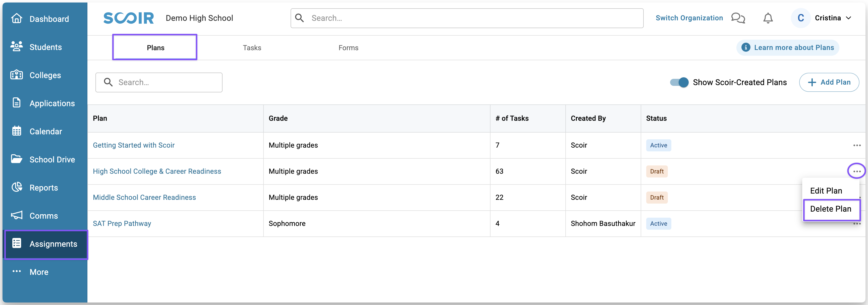Click the Comms megaphone icon
This screenshot has height=305, width=868.
17,215
